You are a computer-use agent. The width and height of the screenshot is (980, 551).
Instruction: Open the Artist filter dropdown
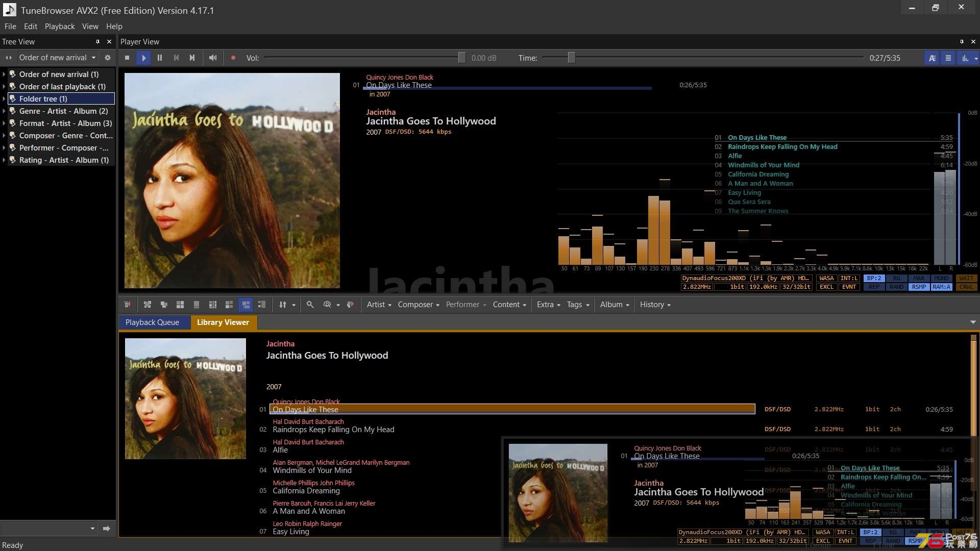click(379, 305)
